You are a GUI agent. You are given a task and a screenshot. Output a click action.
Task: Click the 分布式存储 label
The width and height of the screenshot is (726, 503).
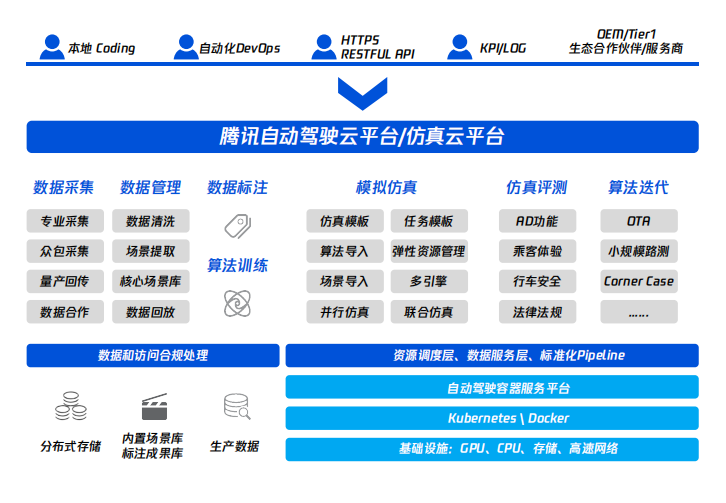pyautogui.click(x=71, y=446)
